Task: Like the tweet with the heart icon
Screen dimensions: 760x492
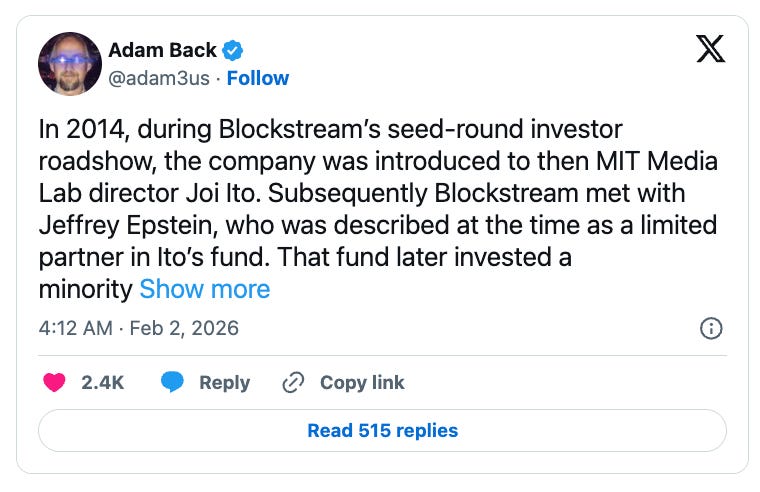Action: point(55,382)
